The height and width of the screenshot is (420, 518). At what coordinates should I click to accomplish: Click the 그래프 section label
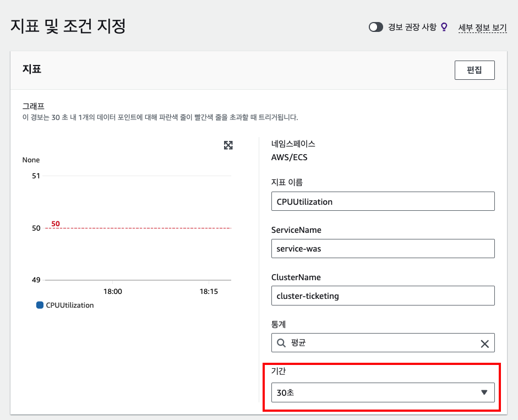[34, 106]
